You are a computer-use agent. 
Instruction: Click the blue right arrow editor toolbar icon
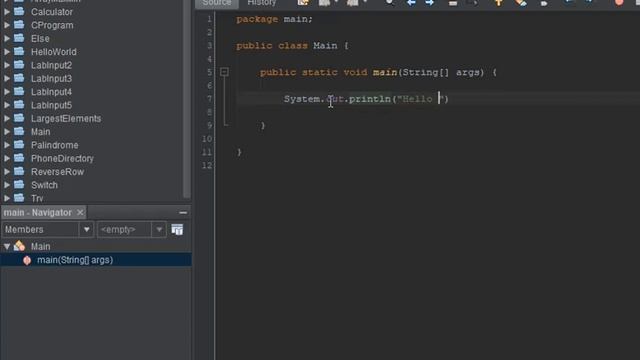(429, 3)
